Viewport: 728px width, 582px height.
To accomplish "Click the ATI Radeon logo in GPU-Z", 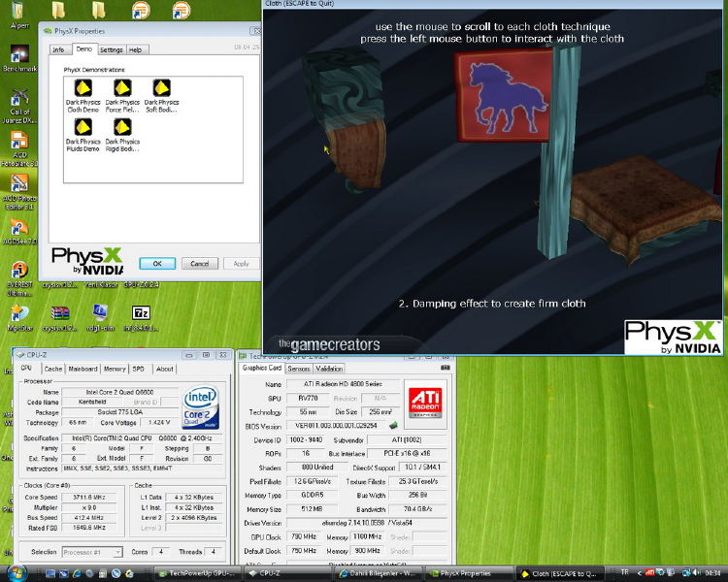I will 425,403.
